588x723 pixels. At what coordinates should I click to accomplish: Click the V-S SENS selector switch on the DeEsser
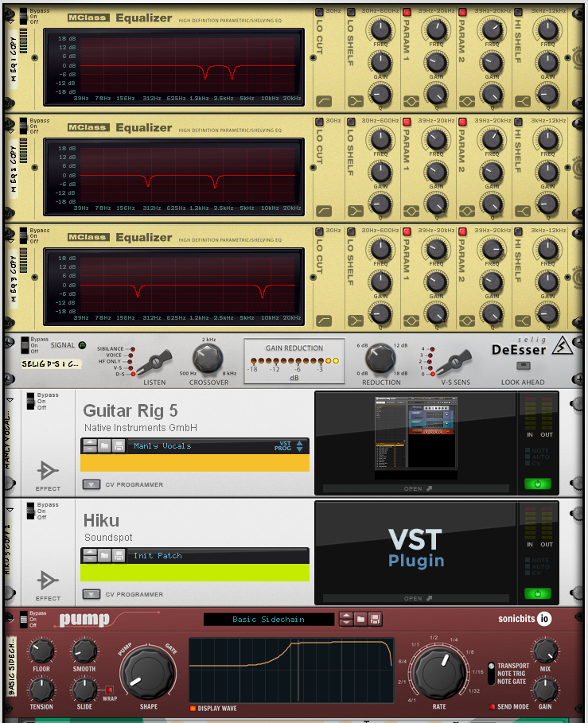pyautogui.click(x=454, y=362)
